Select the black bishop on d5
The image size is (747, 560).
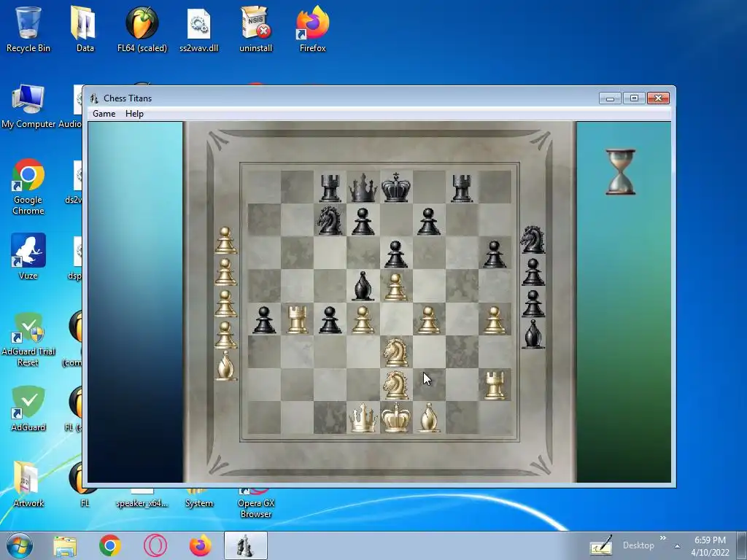pyautogui.click(x=363, y=286)
